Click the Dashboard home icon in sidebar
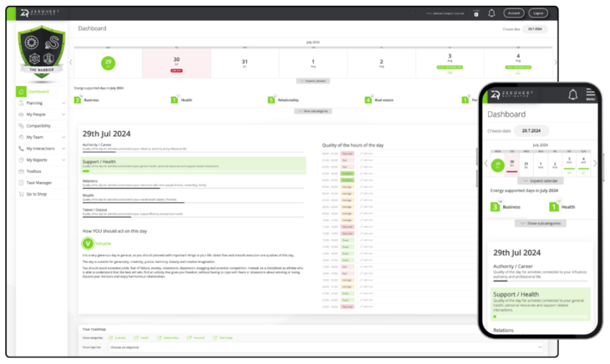Screen dimensions: 610x364 click(21, 91)
